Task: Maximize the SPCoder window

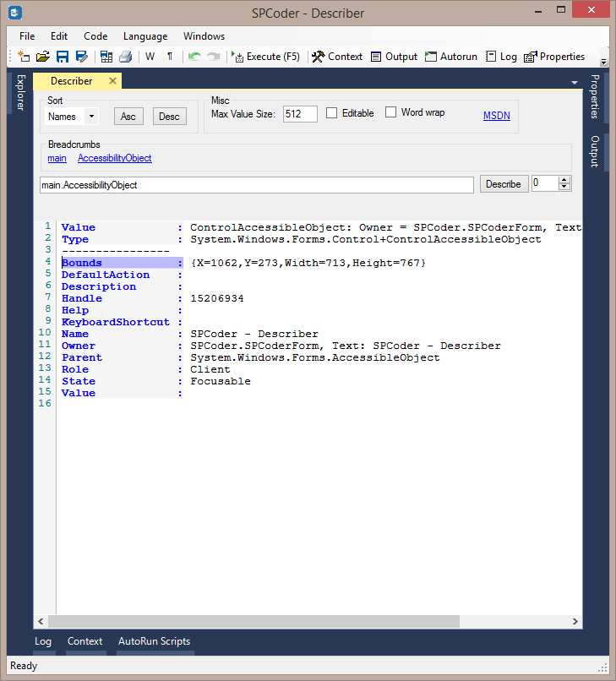Action: [561, 9]
